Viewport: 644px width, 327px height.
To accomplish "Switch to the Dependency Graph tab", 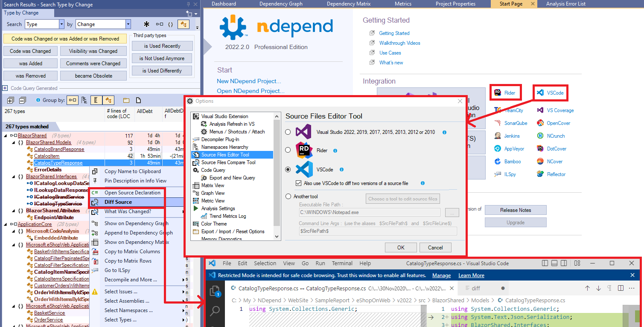I will tap(281, 4).
